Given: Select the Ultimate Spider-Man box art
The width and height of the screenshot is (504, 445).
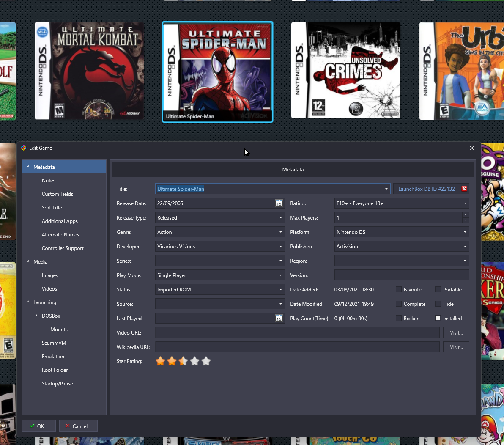Looking at the screenshot, I should coord(218,72).
